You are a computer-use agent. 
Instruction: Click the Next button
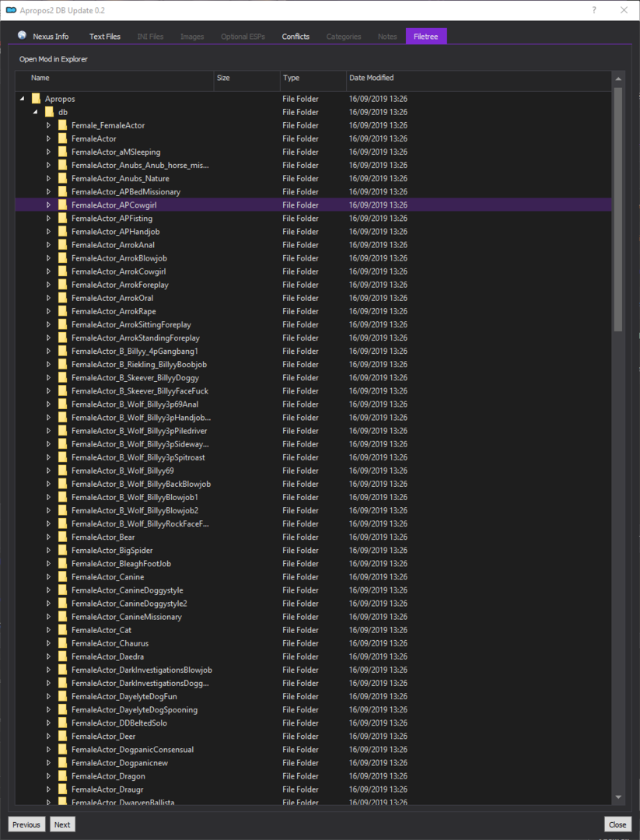[x=62, y=824]
